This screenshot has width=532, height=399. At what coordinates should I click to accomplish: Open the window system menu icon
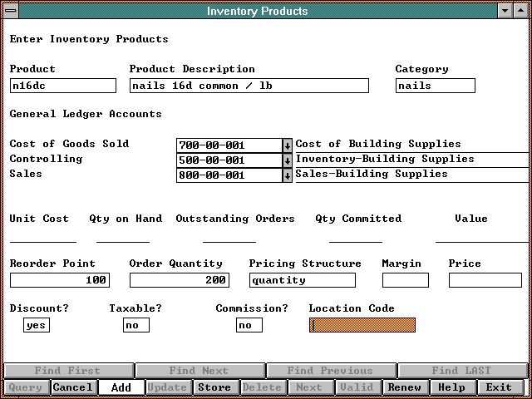[10, 11]
